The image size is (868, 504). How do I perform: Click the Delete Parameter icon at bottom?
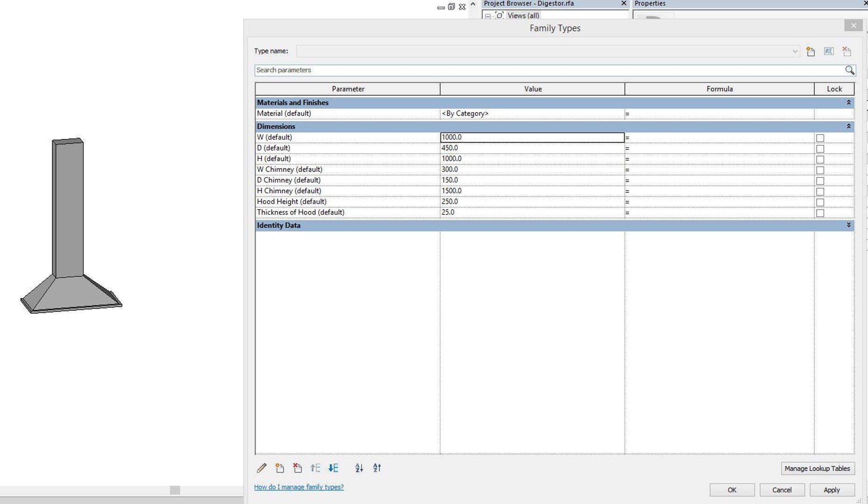[297, 468]
